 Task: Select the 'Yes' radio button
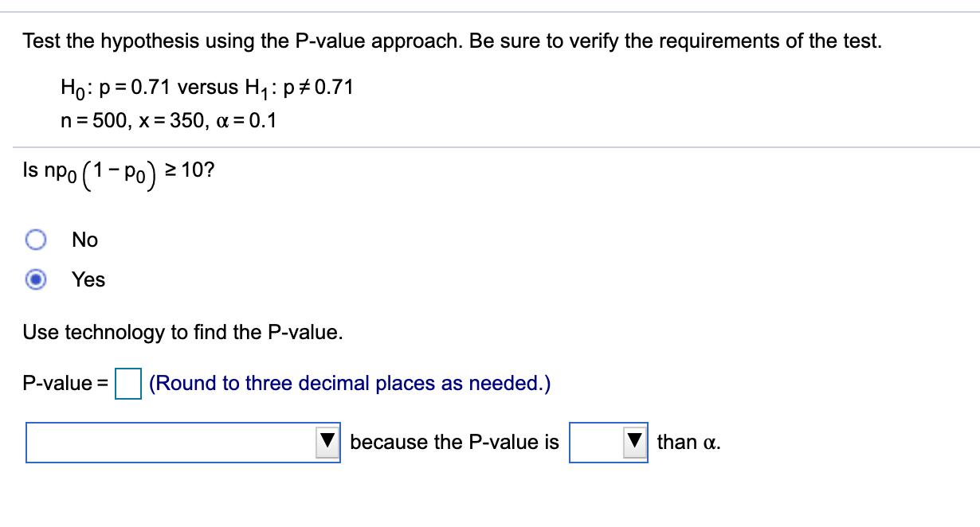[35, 279]
